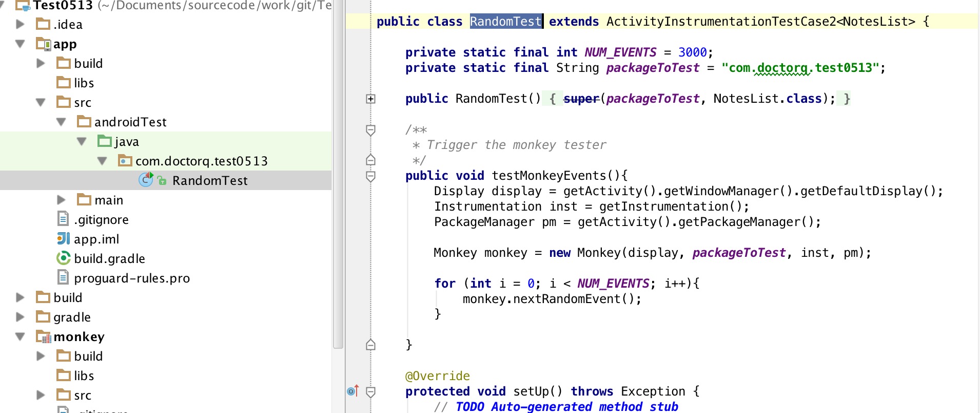Collapse com.doctorq.test0513 package arrow
Screen dimensions: 980x413
click(103, 161)
